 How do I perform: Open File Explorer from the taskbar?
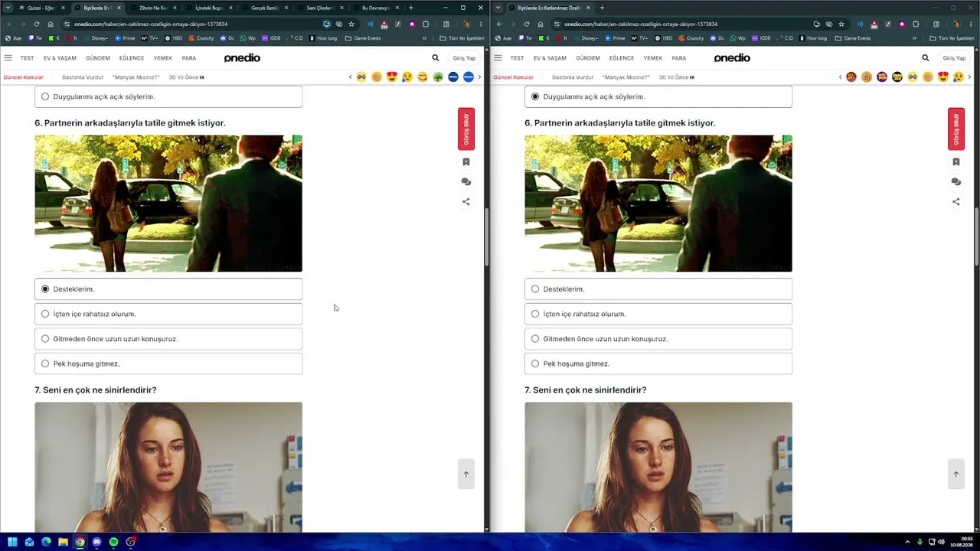pyautogui.click(x=63, y=542)
